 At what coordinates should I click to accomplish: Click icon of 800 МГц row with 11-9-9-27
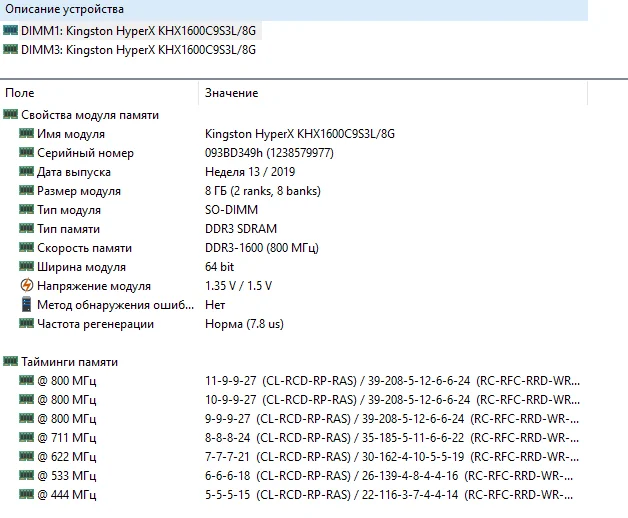(26, 380)
